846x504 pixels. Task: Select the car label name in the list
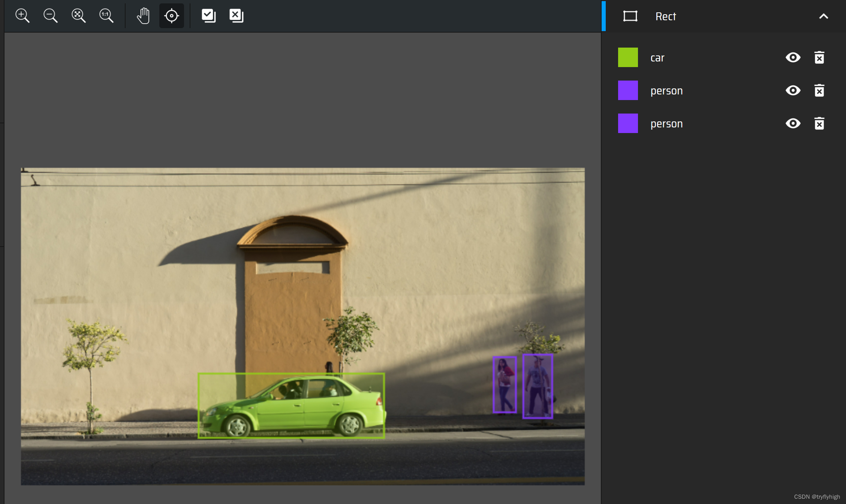pos(657,58)
